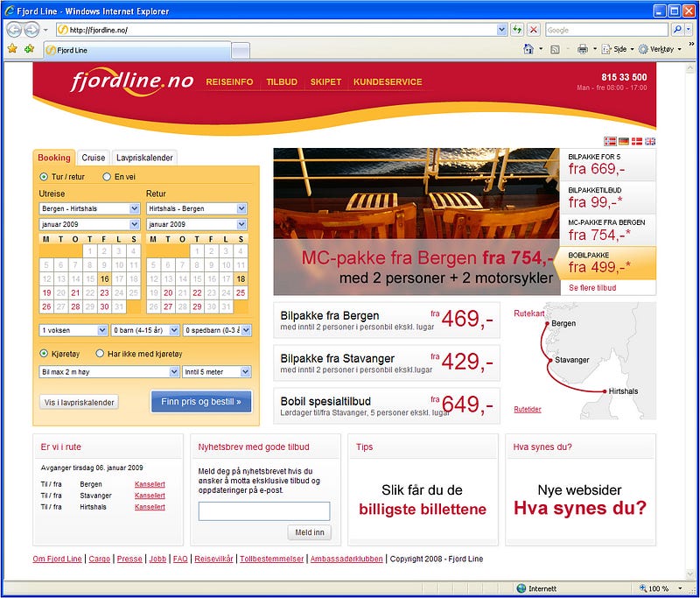Click the Print icon
Image resolution: width=700 pixels, height=598 pixels.
583,49
